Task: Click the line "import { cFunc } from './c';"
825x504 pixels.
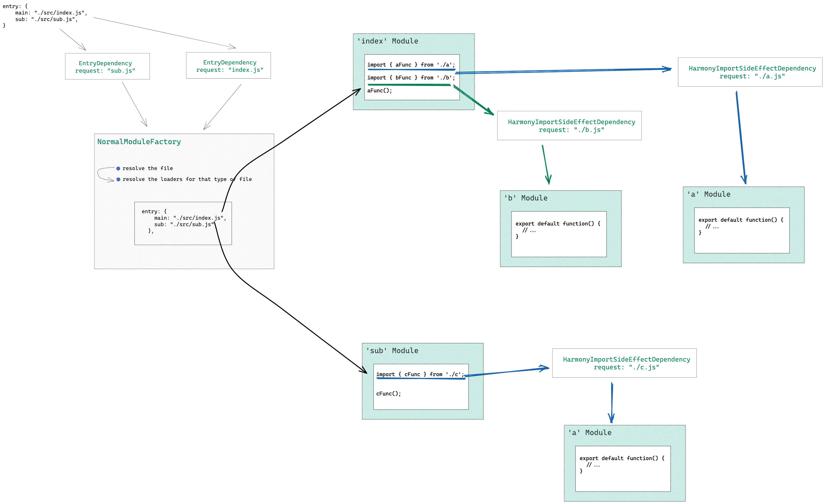Action: tap(420, 374)
